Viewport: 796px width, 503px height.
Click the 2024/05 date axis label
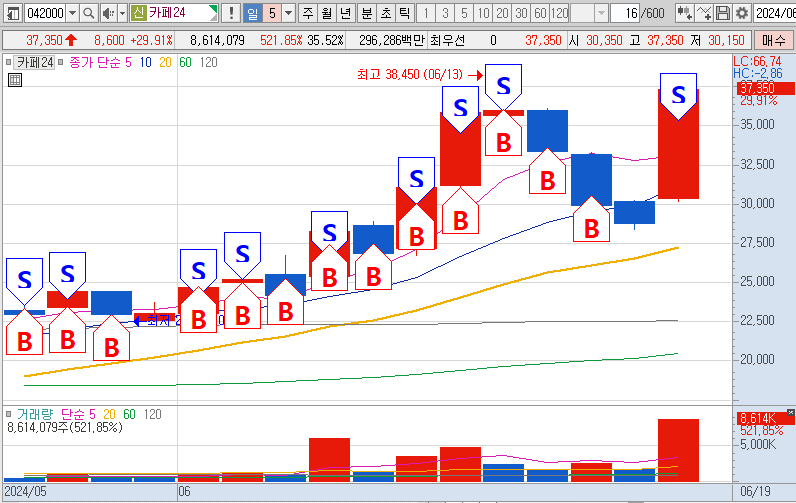tap(25, 491)
